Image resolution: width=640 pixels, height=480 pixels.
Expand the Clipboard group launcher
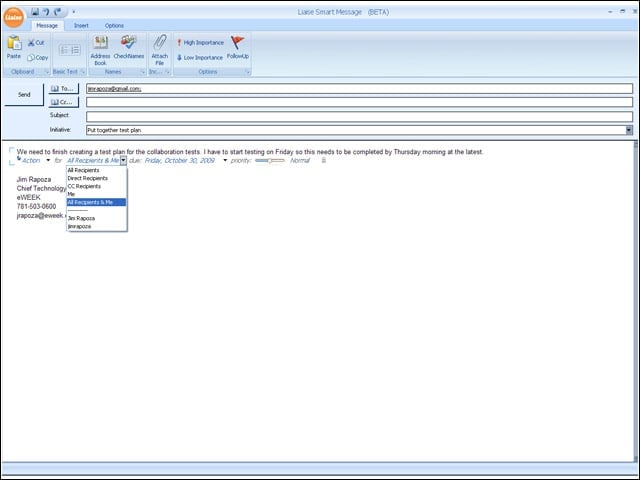[47, 72]
